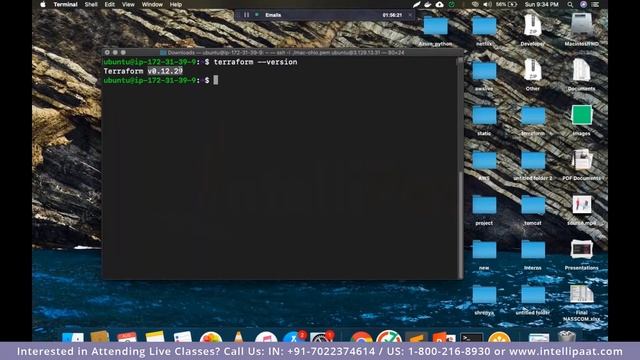The height and width of the screenshot is (360, 640).
Task: Open Photos from the Dock
Action: [211, 337]
